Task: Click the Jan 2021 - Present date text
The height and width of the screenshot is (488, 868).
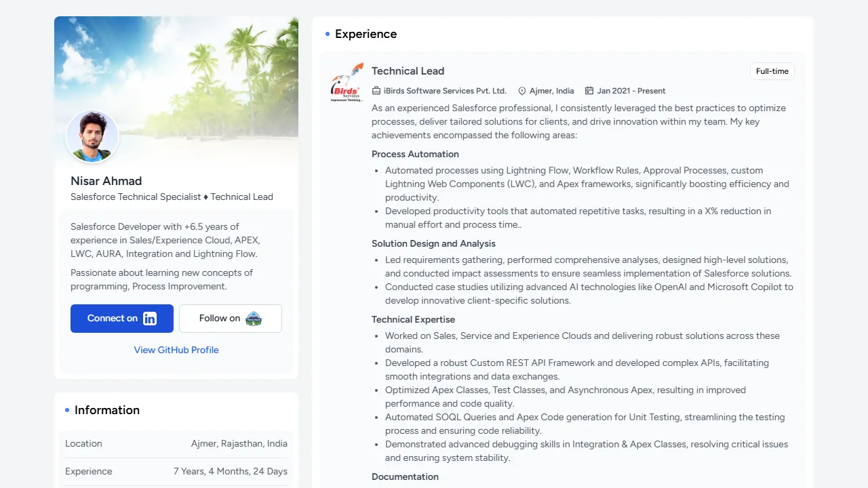Action: point(631,90)
